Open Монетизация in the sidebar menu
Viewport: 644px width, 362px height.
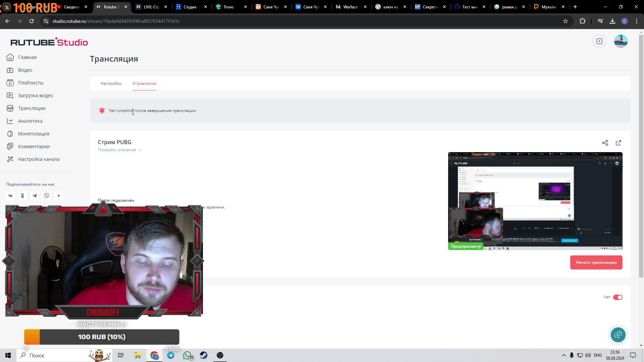point(34,134)
